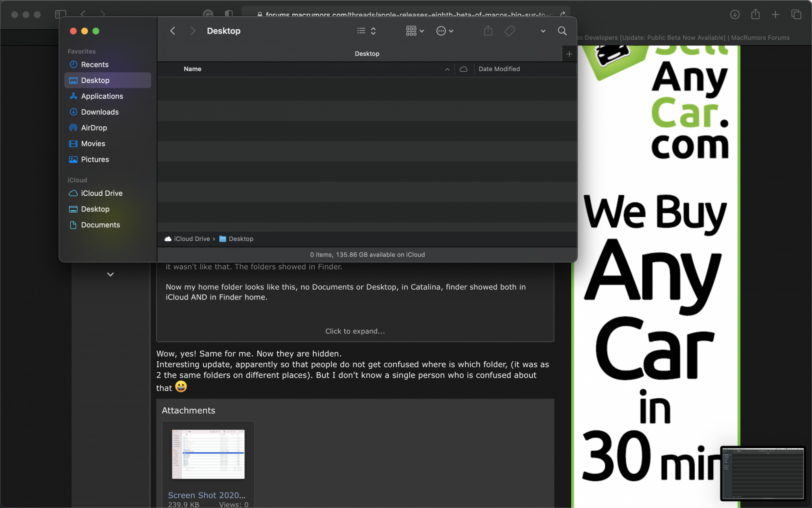The height and width of the screenshot is (508, 812).
Task: Click the iCloud section heading
Action: [x=77, y=180]
